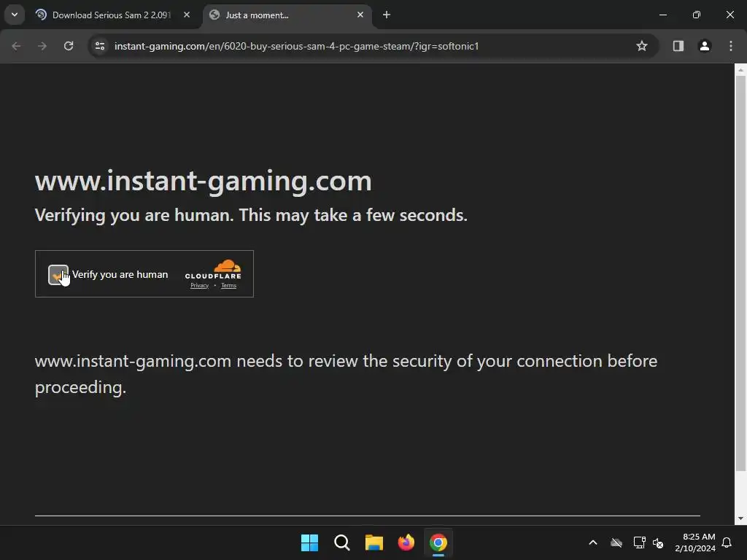Close the Download Serious Sam 2 tab

pyautogui.click(x=187, y=15)
